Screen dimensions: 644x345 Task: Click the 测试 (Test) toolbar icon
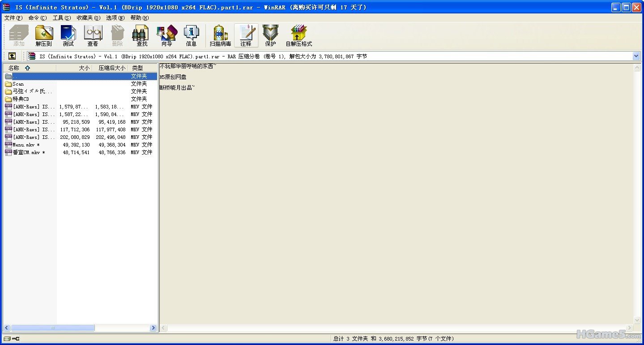tap(68, 35)
